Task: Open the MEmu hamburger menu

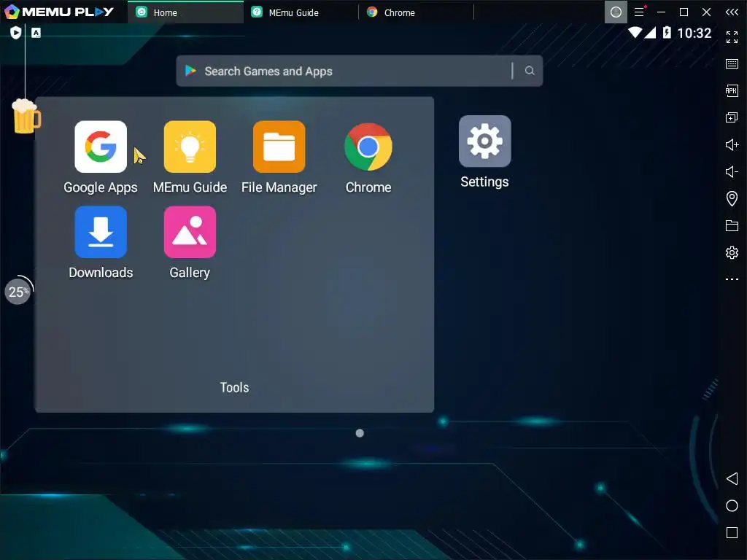Action: coord(639,12)
